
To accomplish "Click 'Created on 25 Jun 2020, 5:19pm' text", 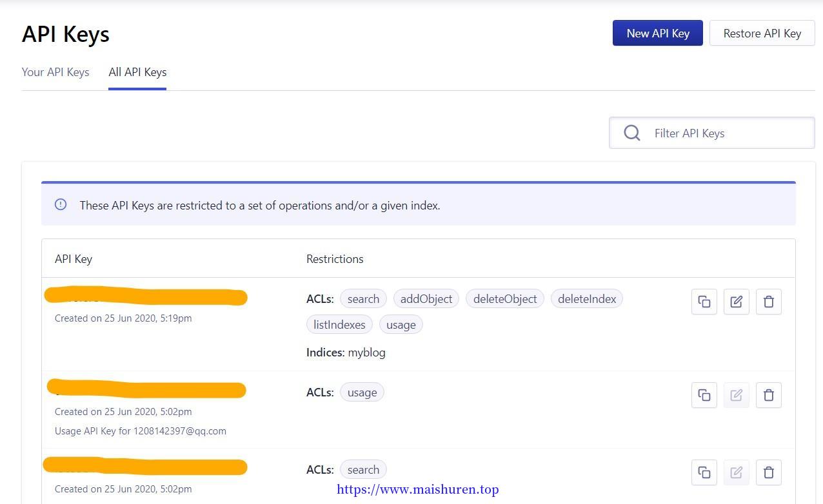I will tap(123, 318).
